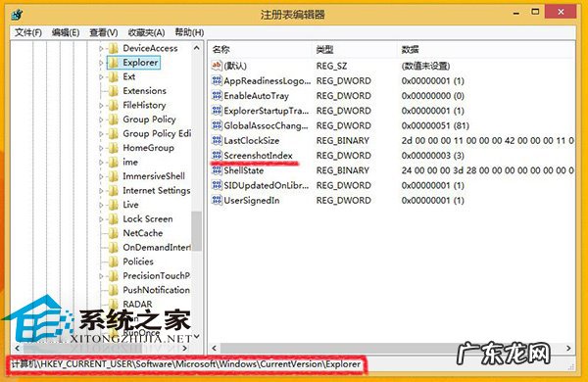The width and height of the screenshot is (588, 382).
Task: Open the 查看(V) menu
Action: 104,32
